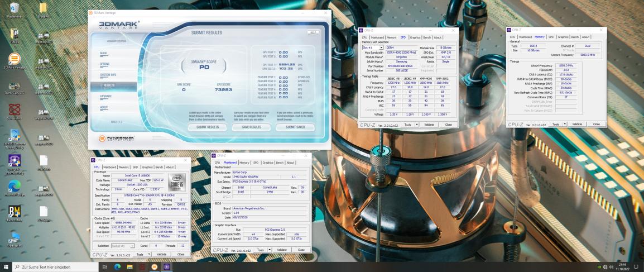Select Main in the 3DMark Vantage menu
Screen dimensions: 644x272
[103, 54]
